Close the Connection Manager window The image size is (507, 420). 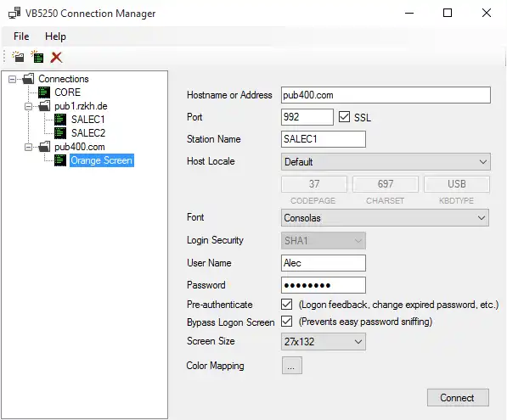(487, 13)
